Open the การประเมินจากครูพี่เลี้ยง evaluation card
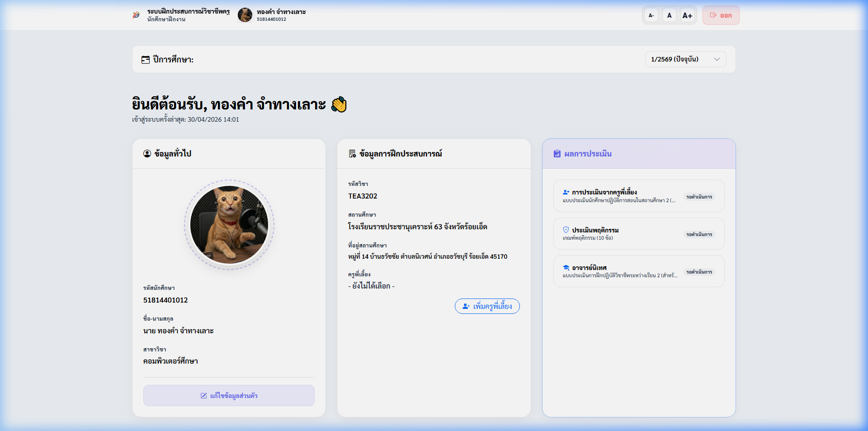Image resolution: width=868 pixels, height=431 pixels. 639,196
